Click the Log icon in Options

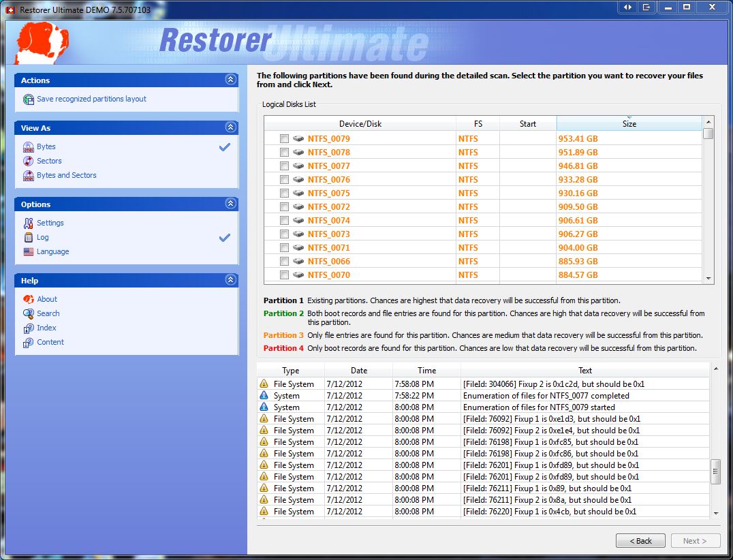pos(29,238)
